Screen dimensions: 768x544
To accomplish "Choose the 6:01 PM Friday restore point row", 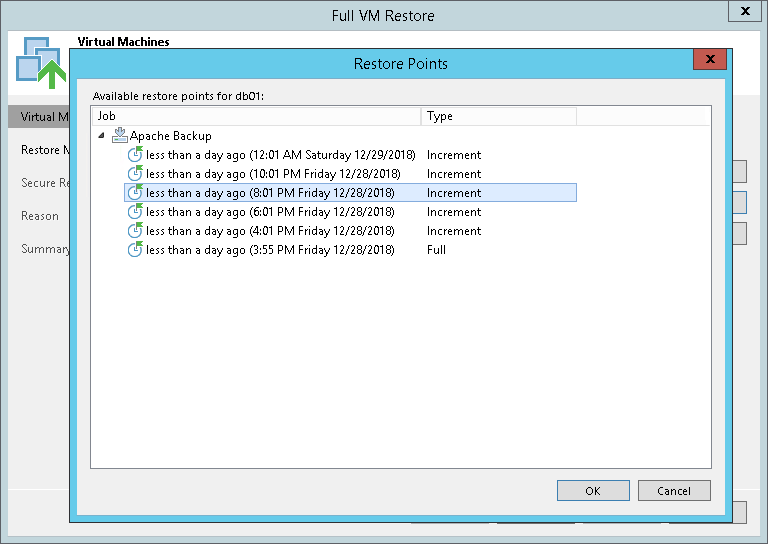I will click(x=270, y=212).
